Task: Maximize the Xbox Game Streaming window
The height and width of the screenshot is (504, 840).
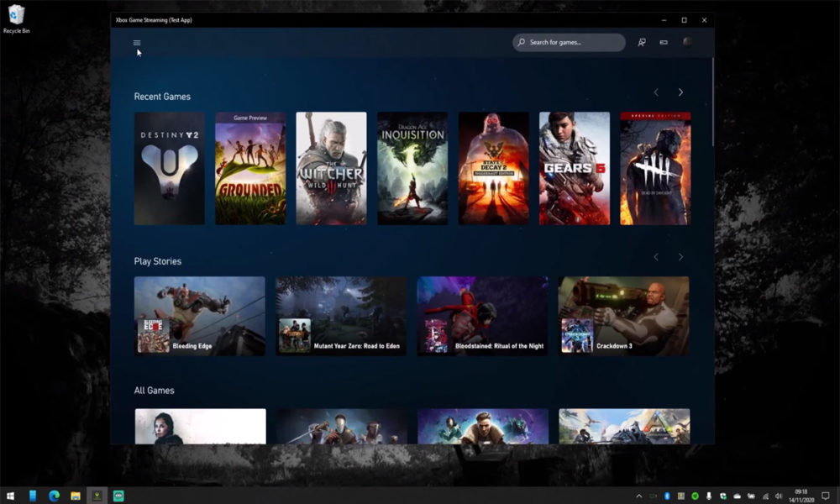Action: pyautogui.click(x=684, y=20)
